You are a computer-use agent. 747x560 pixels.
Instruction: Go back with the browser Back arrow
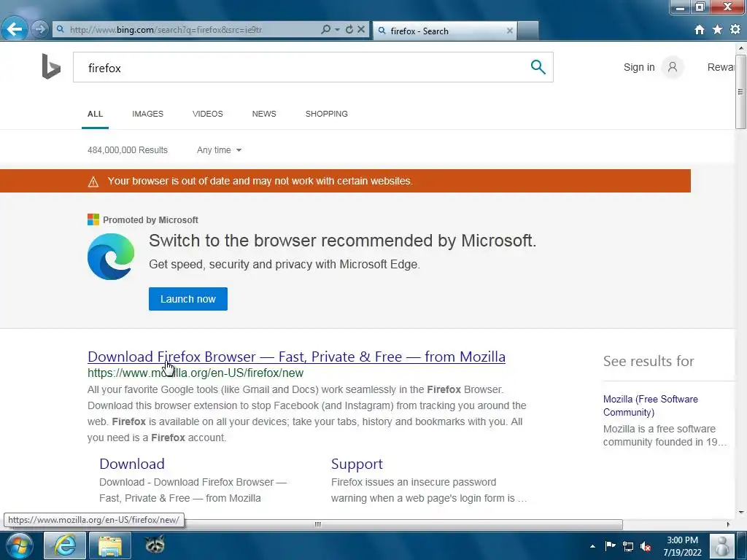(x=15, y=29)
